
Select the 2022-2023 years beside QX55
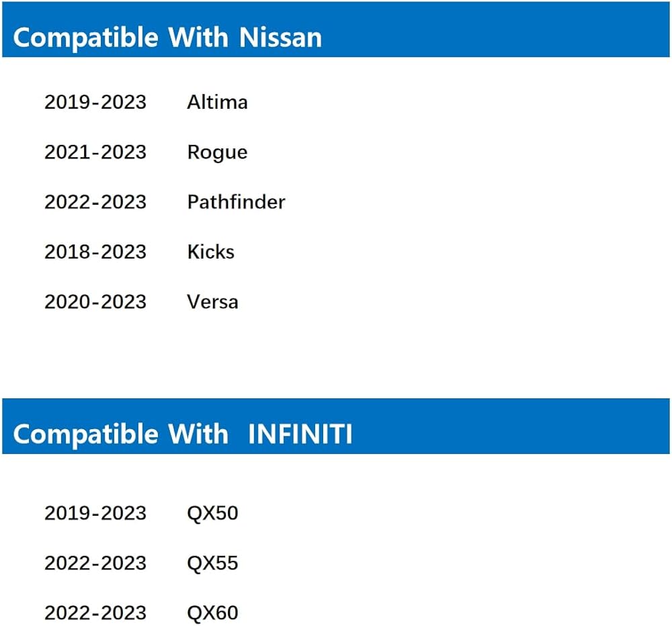pyautogui.click(x=95, y=563)
